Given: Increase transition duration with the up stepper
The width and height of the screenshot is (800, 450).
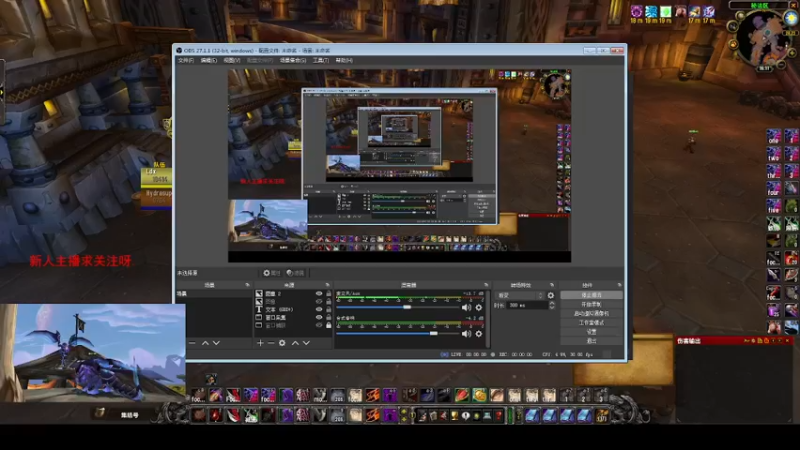Looking at the screenshot, I should pyautogui.click(x=552, y=303).
